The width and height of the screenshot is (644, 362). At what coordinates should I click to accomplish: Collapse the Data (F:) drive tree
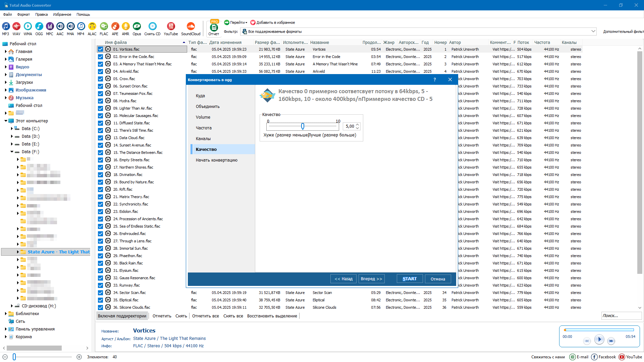pos(12,152)
